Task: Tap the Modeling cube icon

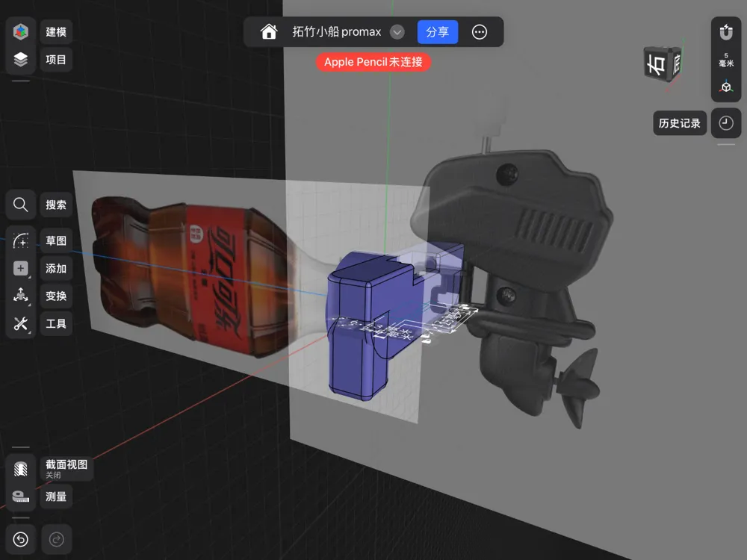Action: (x=21, y=32)
